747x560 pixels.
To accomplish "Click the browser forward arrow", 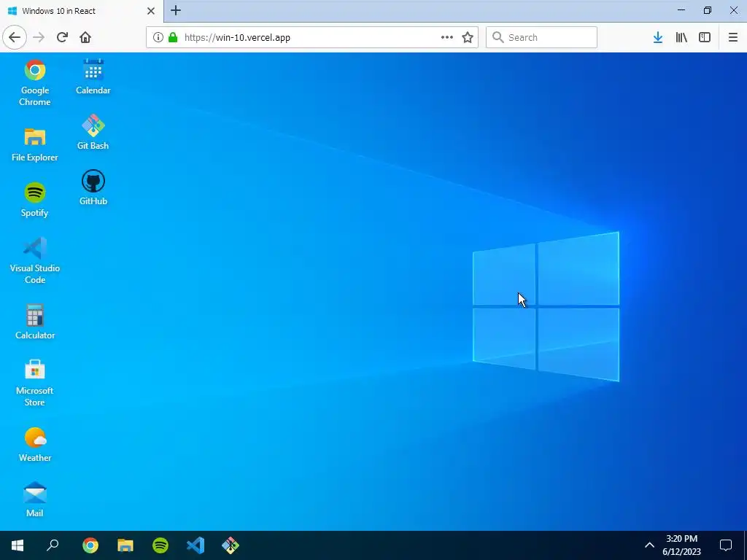I will (39, 37).
